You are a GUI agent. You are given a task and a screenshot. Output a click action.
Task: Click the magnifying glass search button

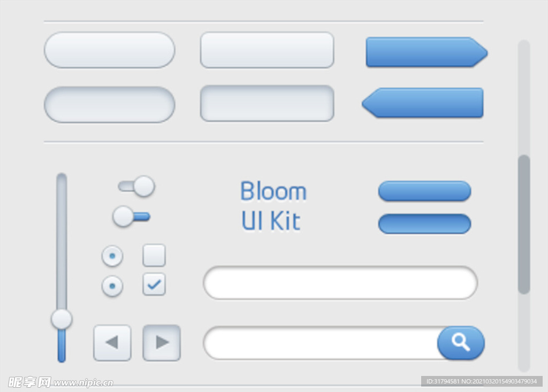pyautogui.click(x=461, y=342)
